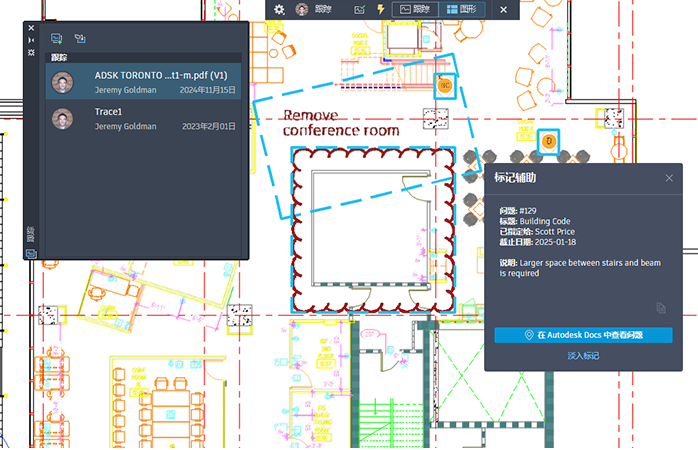Click the 标记辅助 dialog title
Image resolution: width=698 pixels, height=450 pixels.
tap(515, 178)
